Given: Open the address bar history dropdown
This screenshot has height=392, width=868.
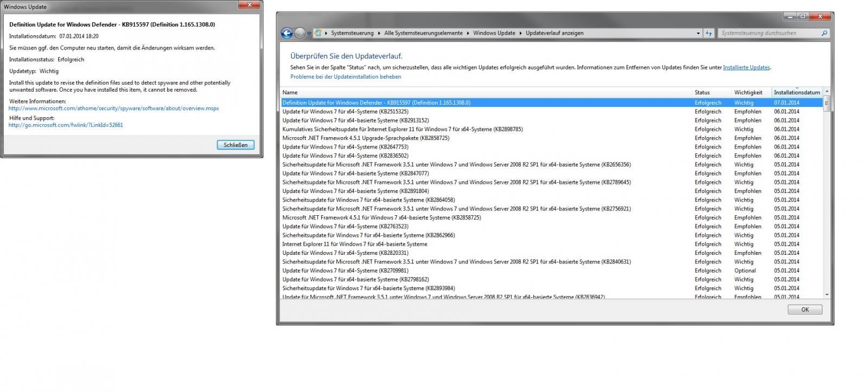Looking at the screenshot, I should [698, 33].
